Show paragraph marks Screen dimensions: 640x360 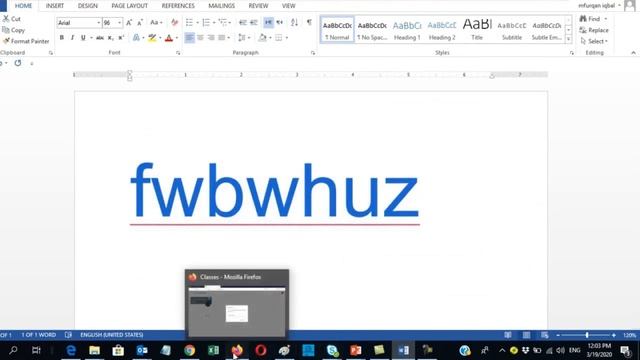tap(309, 22)
